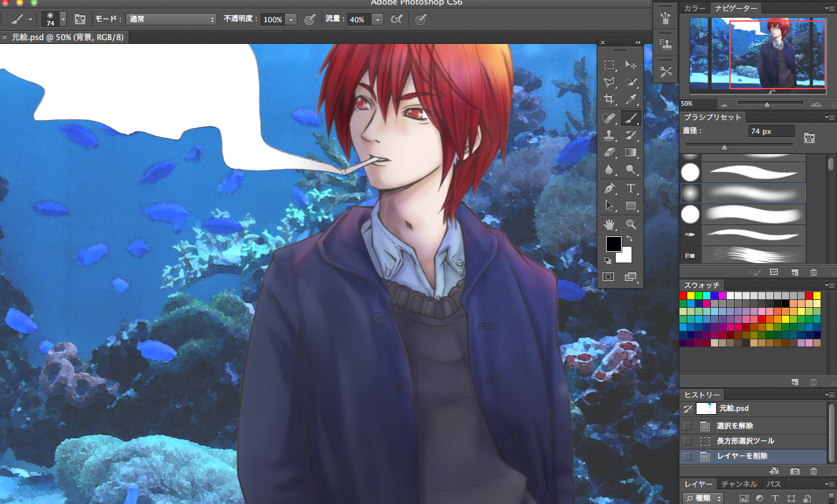The image size is (837, 504).
Task: Choose the Clone Stamp tool
Action: (610, 136)
